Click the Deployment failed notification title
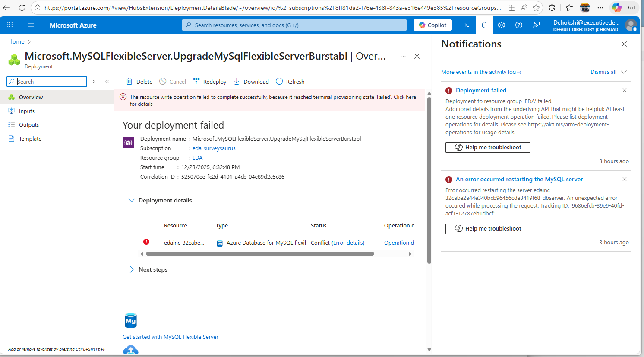The height and width of the screenshot is (357, 644). tap(481, 90)
